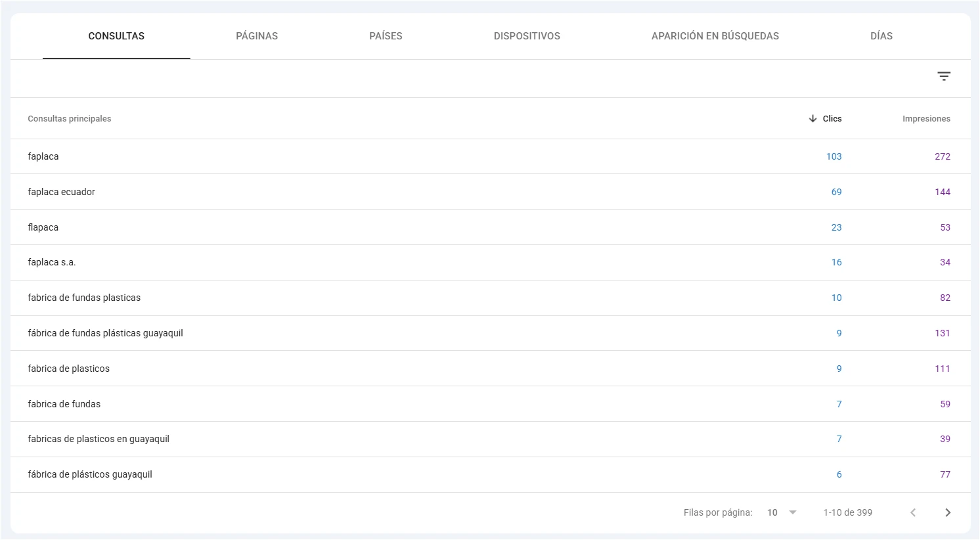Click the 'Filas por página:' label
The width and height of the screenshot is (980, 540).
click(718, 512)
